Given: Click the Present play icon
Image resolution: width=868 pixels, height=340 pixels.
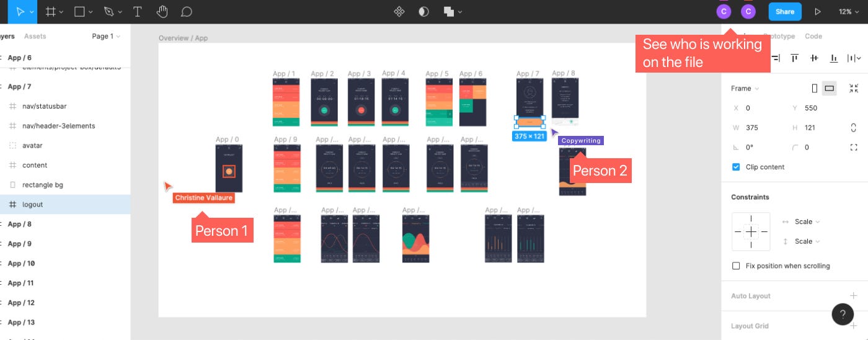Looking at the screenshot, I should pyautogui.click(x=818, y=11).
